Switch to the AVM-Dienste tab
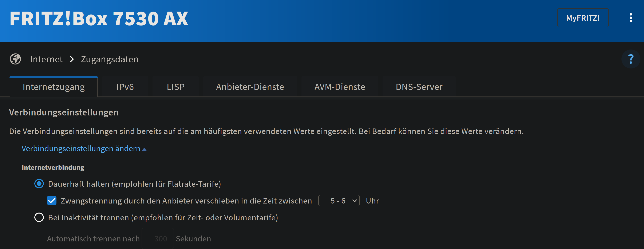The image size is (644, 249). (x=340, y=87)
